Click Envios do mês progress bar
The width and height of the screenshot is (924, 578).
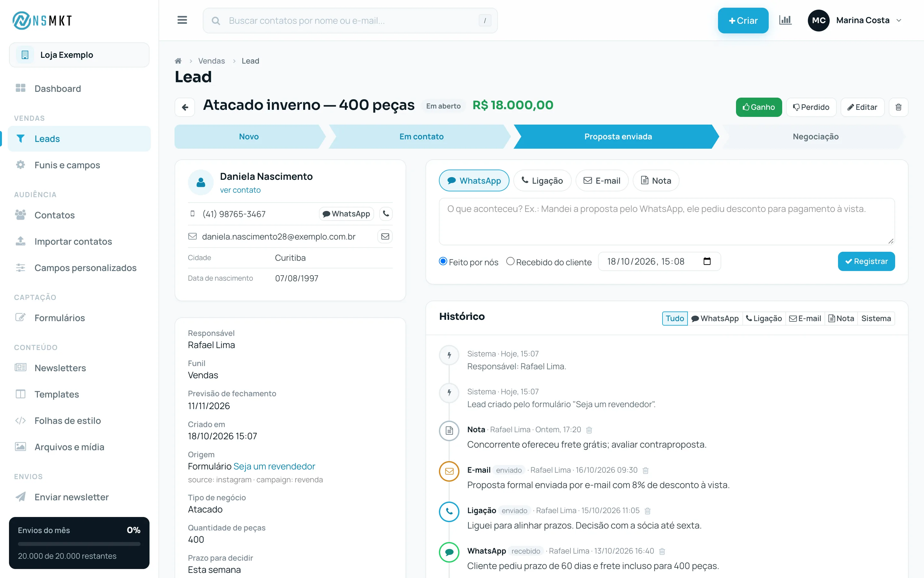pyautogui.click(x=79, y=544)
